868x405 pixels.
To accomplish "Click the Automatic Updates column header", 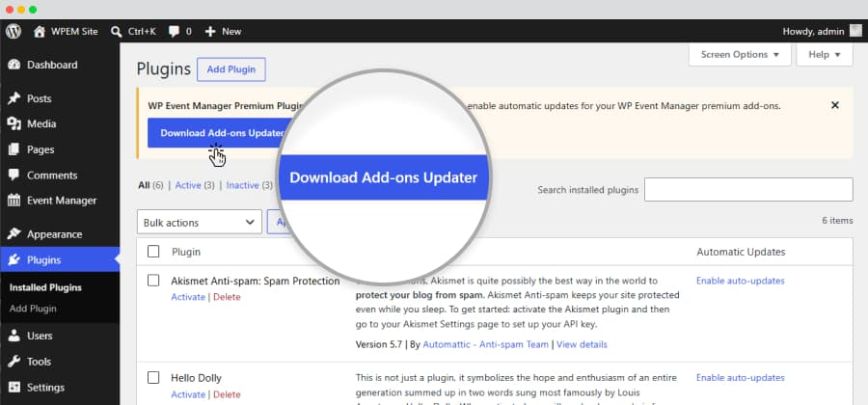I will tap(741, 252).
